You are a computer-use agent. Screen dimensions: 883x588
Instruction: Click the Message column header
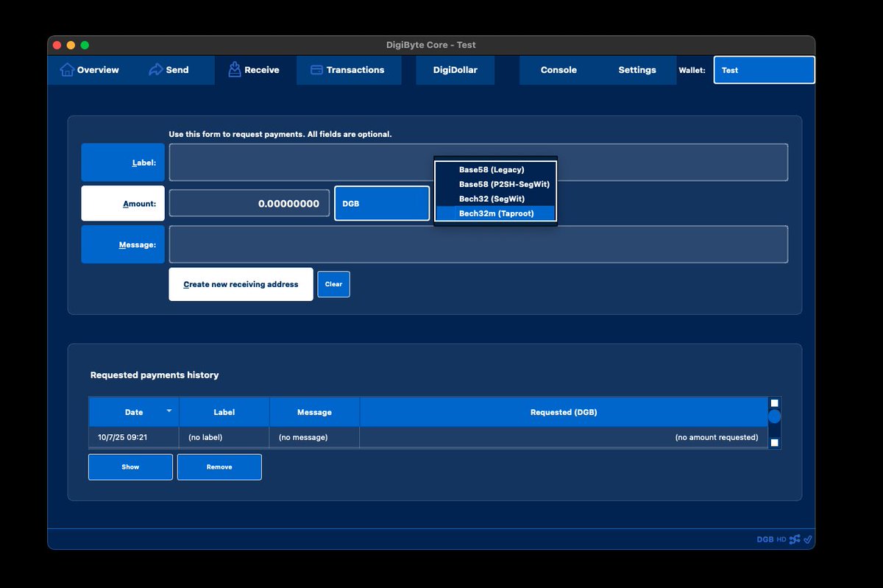[x=314, y=412]
